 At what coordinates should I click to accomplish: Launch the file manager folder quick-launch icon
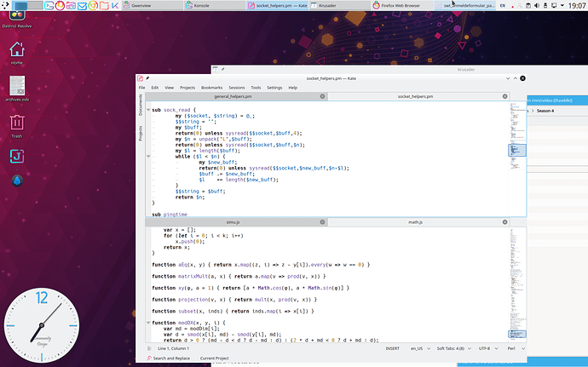pyautogui.click(x=104, y=6)
